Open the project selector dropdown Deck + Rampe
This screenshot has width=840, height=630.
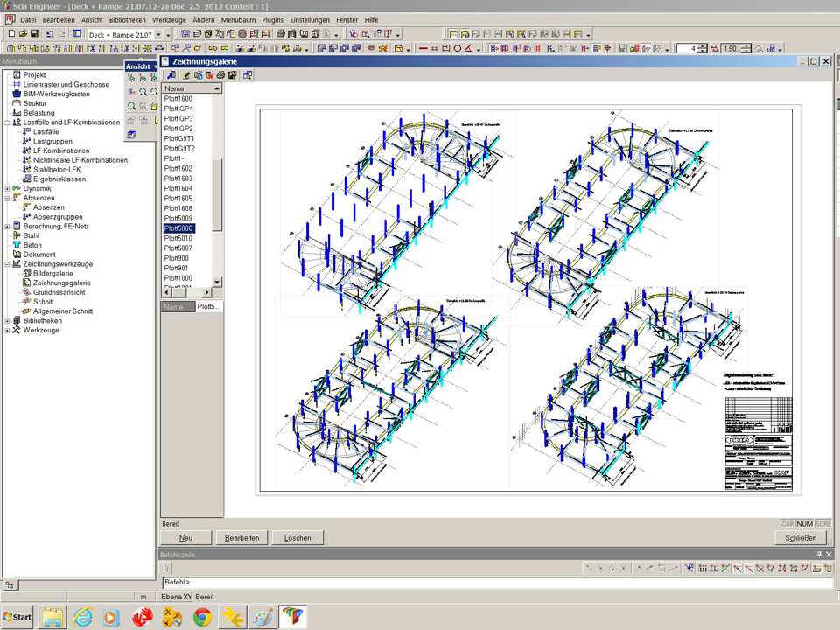[x=157, y=35]
